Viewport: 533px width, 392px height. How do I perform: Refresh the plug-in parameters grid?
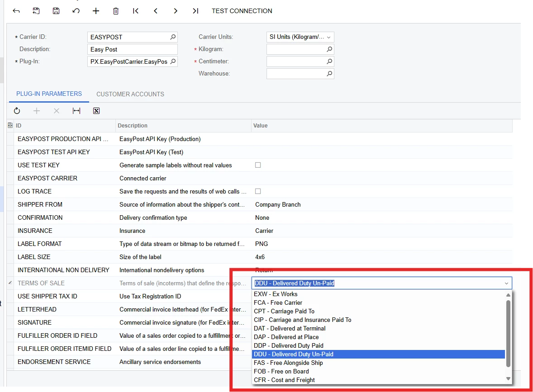click(x=17, y=111)
